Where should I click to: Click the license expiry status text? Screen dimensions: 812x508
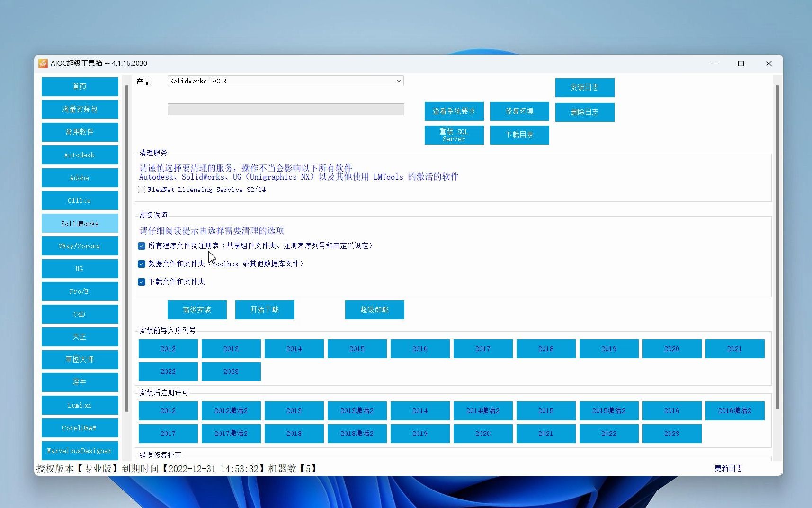pyautogui.click(x=177, y=469)
